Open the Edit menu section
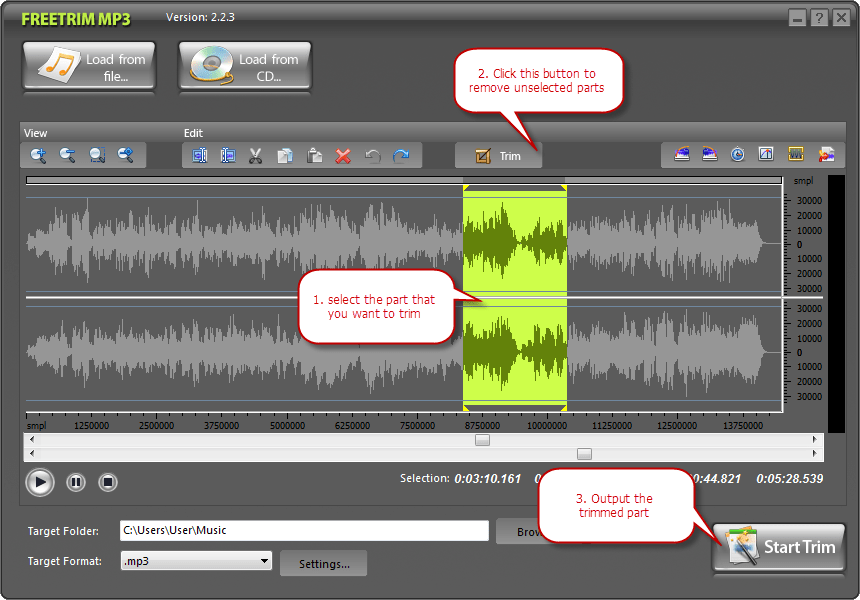The image size is (860, 600). (x=192, y=132)
